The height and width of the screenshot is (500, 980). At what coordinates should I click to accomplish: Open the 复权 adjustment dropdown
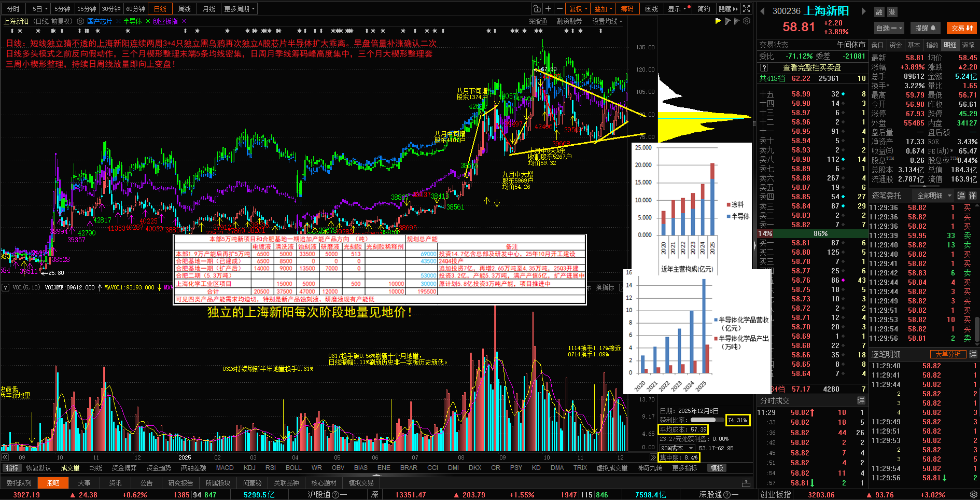579,9
